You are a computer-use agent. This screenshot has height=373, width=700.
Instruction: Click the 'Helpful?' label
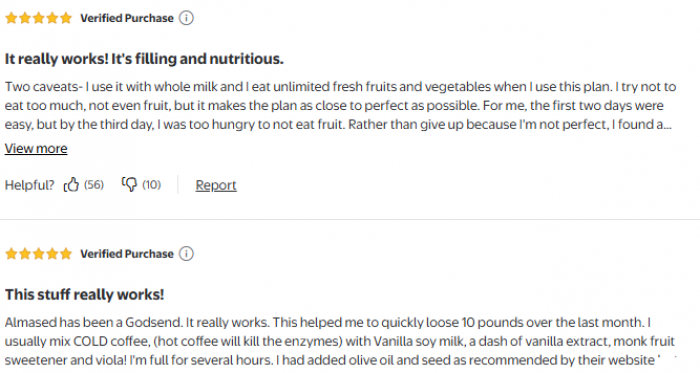point(29,185)
